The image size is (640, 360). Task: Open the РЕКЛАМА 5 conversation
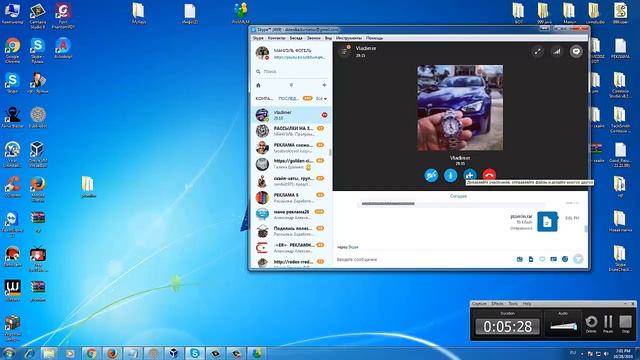pos(291,198)
